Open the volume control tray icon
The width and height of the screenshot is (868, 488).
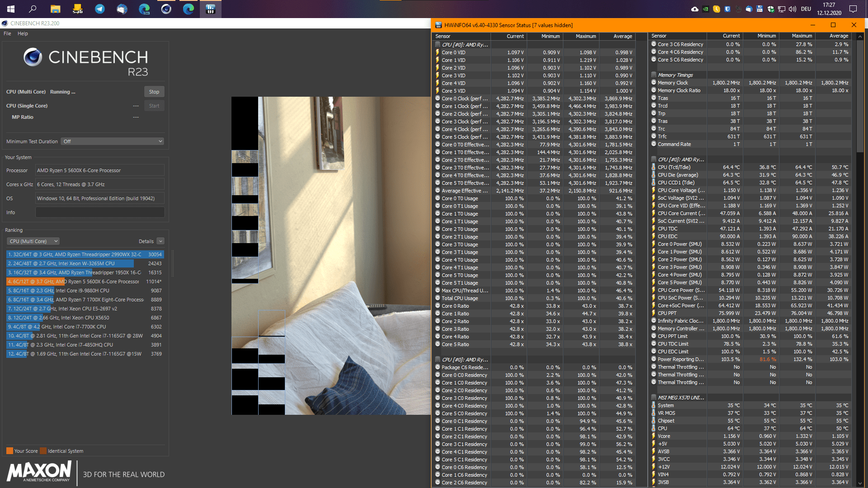pos(792,9)
